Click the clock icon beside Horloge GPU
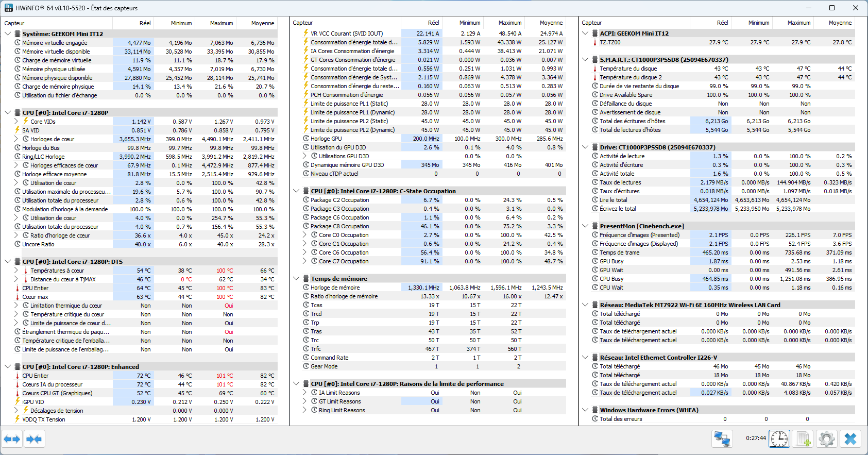Viewport: 868px width, 455px height. pyautogui.click(x=306, y=139)
